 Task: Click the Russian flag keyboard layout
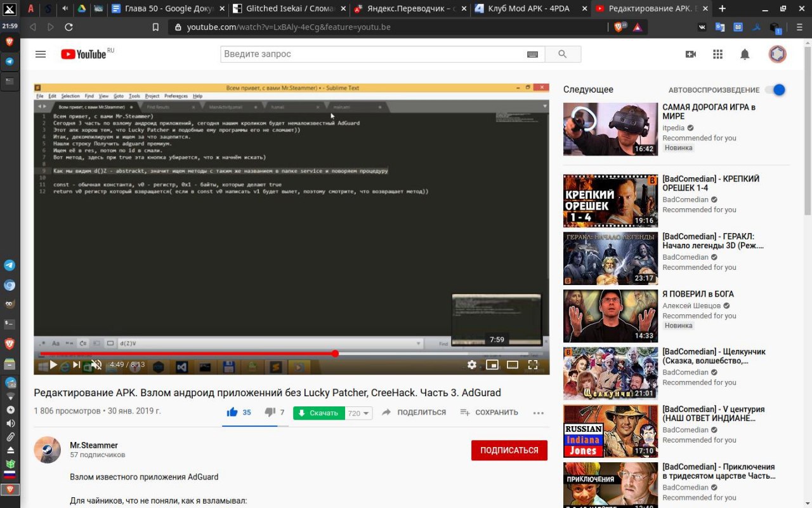click(10, 474)
